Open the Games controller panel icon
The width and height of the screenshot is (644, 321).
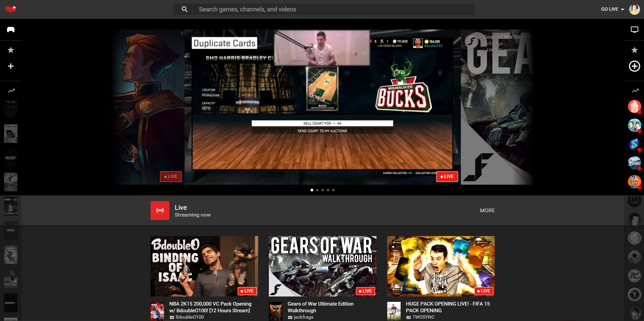(11, 30)
